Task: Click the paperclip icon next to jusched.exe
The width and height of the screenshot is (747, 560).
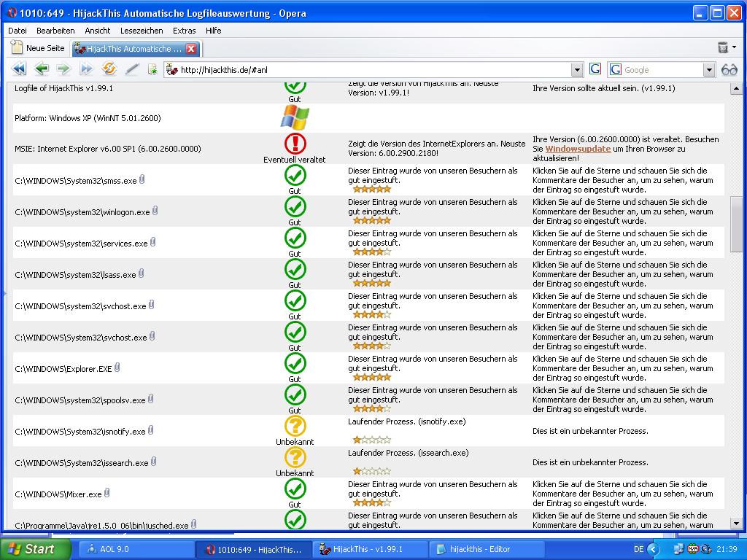Action: [x=193, y=524]
